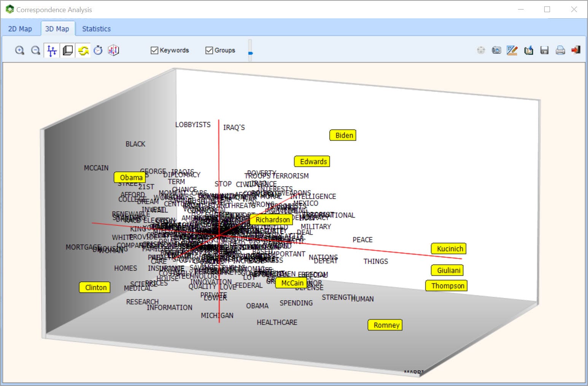
Task: Save the chart with the floppy disk icon
Action: 544,50
